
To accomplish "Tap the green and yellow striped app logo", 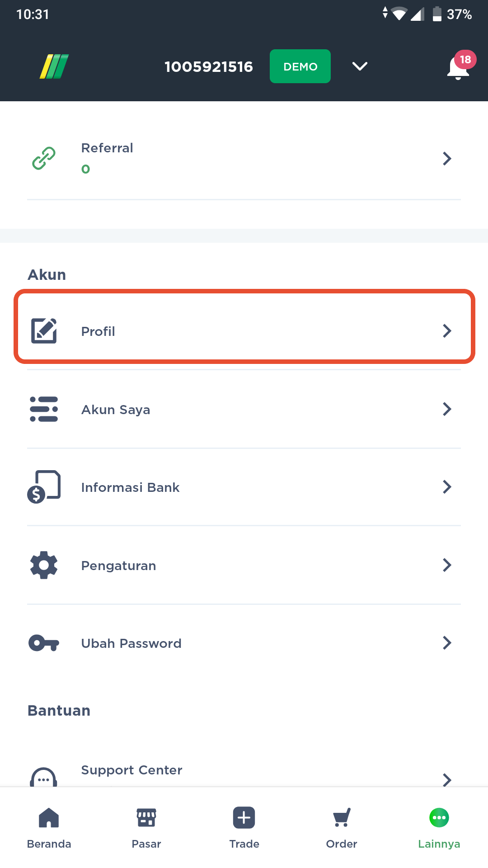I will (x=54, y=66).
